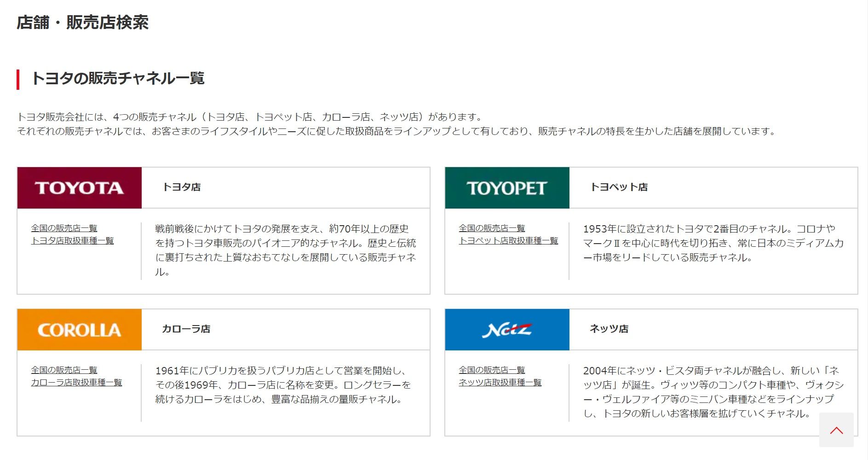
Task: Select the トヨペット店 card heading
Action: [x=619, y=187]
